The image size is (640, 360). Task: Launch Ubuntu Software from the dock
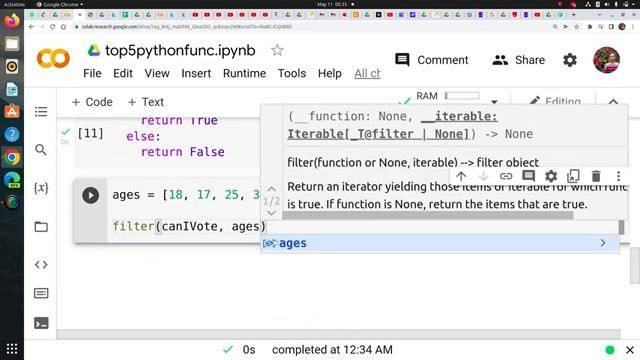11,111
